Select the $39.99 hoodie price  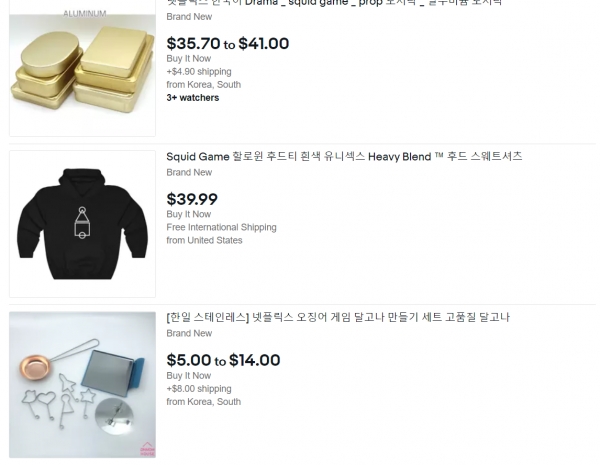192,199
